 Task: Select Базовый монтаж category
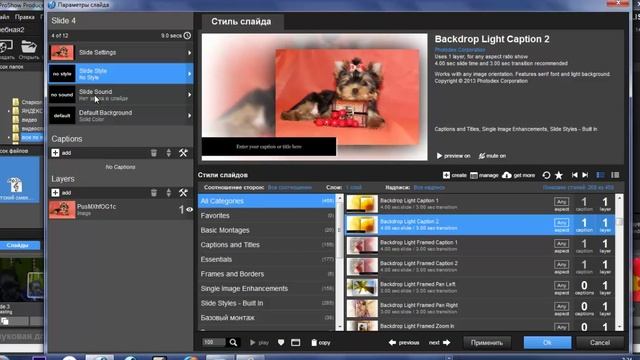[267, 318]
